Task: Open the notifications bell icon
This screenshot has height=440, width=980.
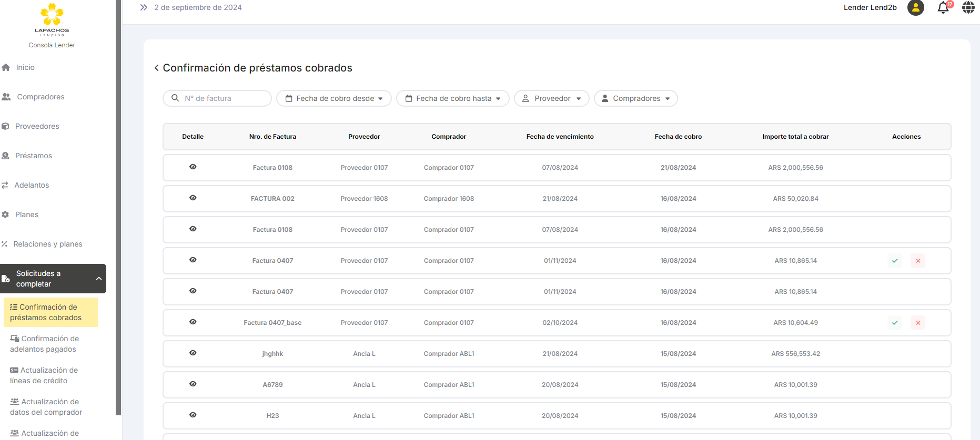Action: click(x=943, y=8)
